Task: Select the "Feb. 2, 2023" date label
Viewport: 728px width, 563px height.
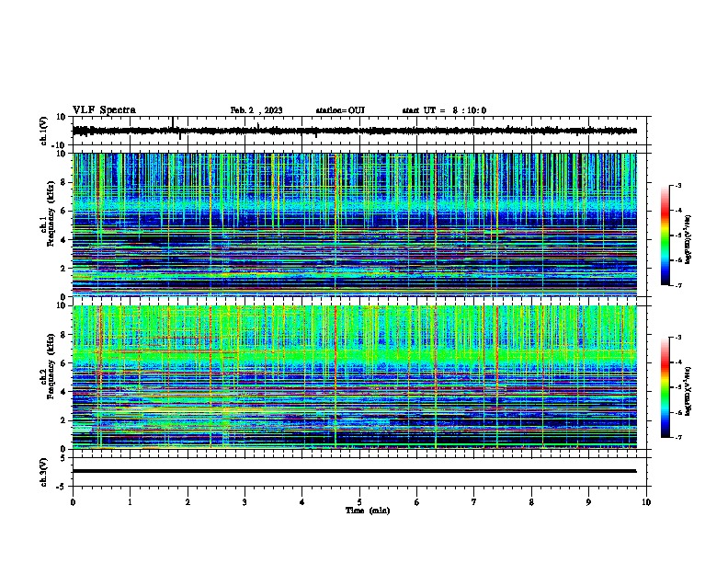Action: pos(256,110)
